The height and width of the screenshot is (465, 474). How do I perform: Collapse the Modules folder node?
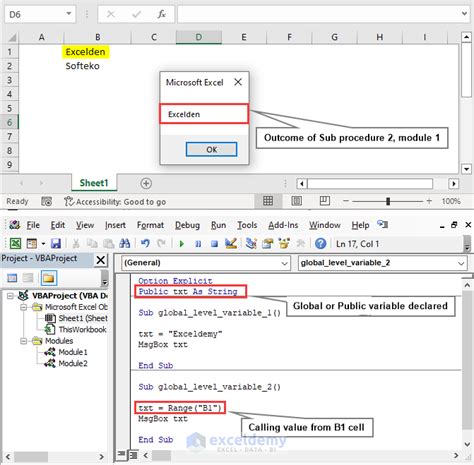click(24, 341)
